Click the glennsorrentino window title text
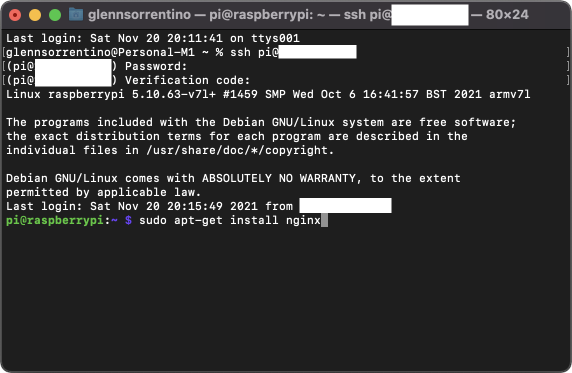The height and width of the screenshot is (373, 572). [x=139, y=15]
